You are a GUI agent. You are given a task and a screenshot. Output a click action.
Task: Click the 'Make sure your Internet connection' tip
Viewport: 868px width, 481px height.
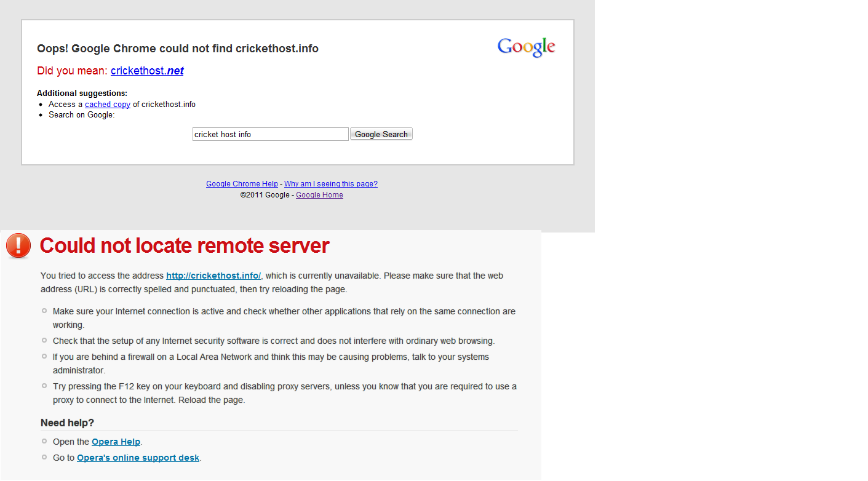coord(284,318)
